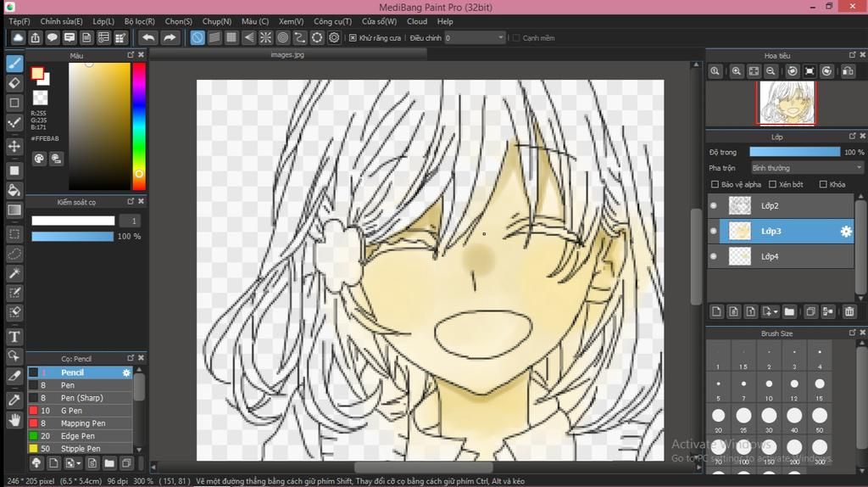Enable the radial snap guide icon

[x=265, y=37]
